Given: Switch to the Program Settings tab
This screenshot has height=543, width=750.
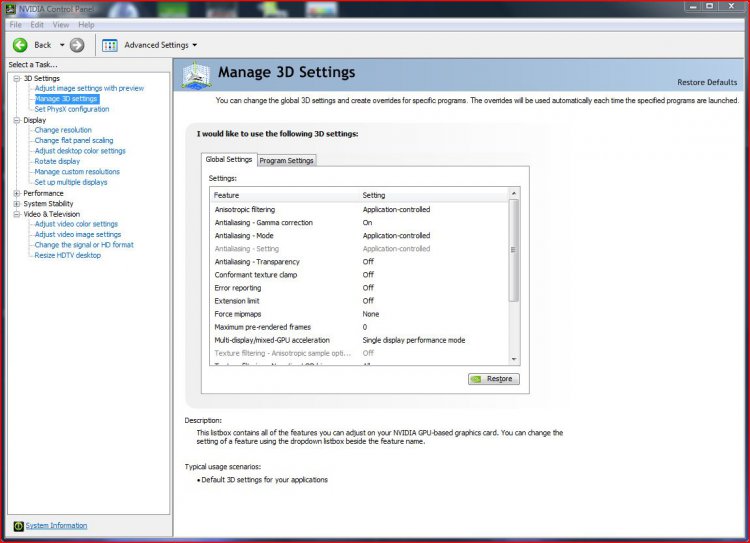Looking at the screenshot, I should click(x=286, y=161).
